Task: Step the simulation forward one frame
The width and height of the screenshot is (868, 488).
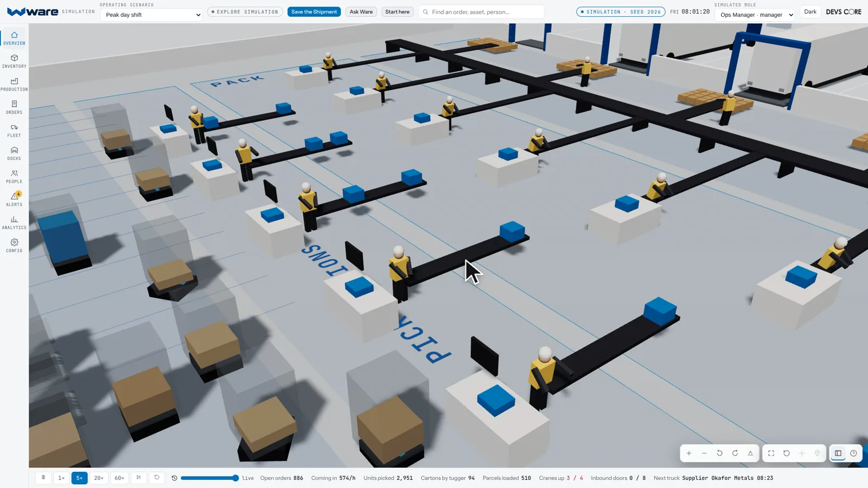Action: point(138,478)
